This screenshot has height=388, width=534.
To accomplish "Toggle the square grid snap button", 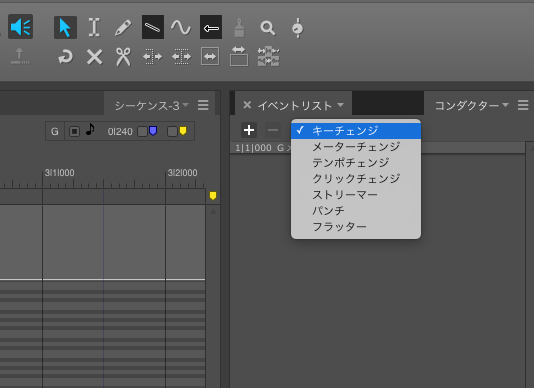I will click(x=74, y=131).
